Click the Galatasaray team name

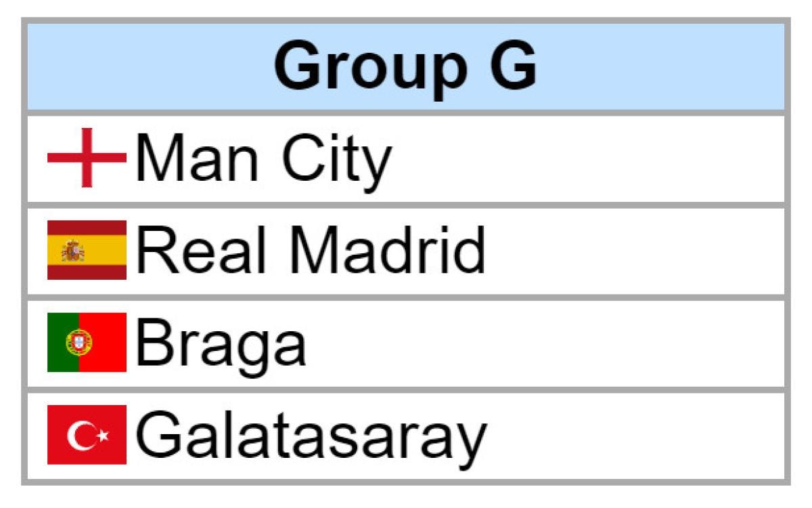click(311, 436)
